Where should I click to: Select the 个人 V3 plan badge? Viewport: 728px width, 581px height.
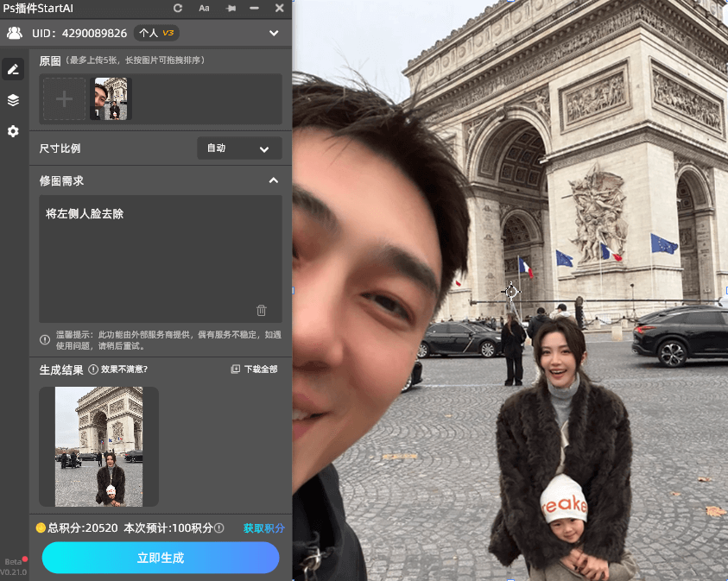click(155, 33)
